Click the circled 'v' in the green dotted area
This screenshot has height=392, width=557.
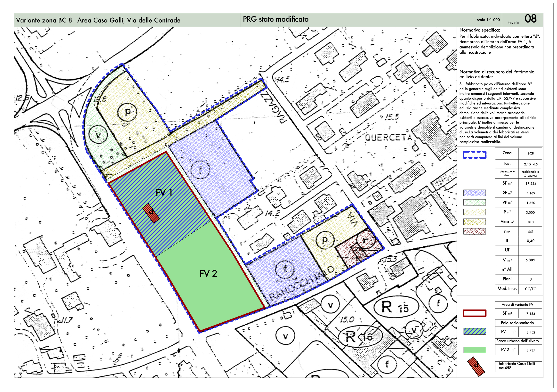tap(98, 135)
